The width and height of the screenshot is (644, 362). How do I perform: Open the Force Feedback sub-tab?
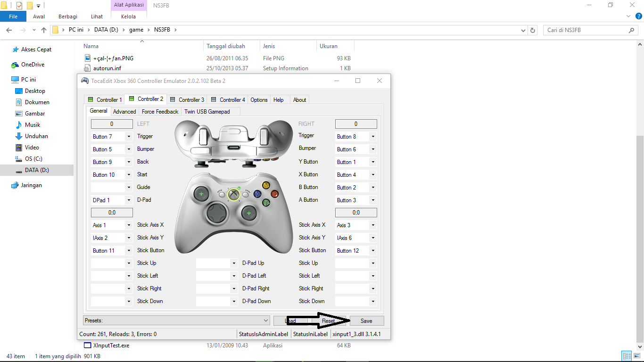tap(160, 112)
